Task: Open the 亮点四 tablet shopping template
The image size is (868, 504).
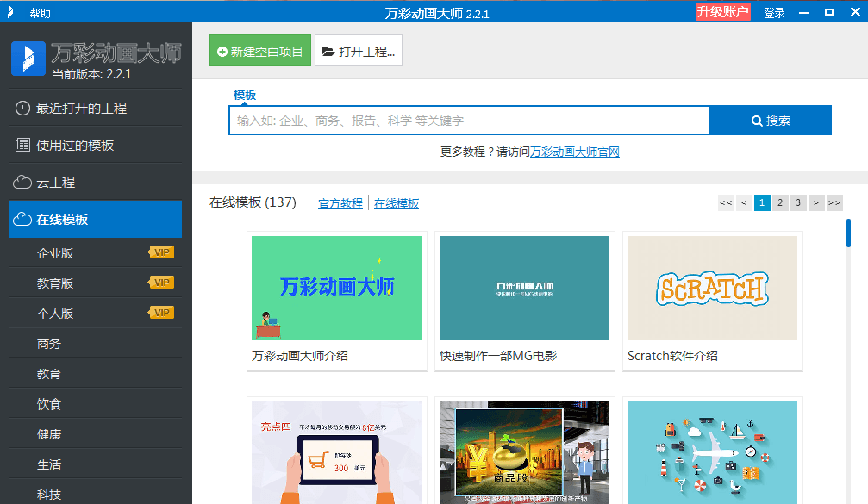Action: pos(336,452)
